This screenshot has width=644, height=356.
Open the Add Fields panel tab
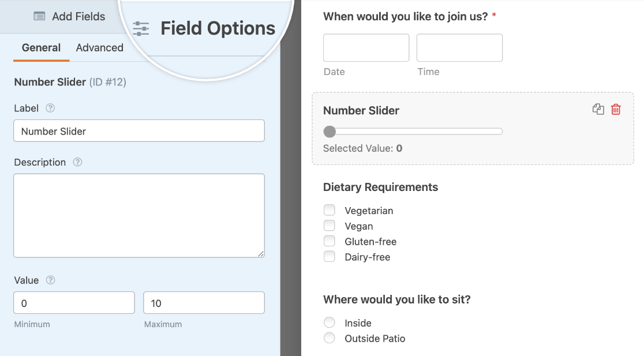tap(69, 16)
